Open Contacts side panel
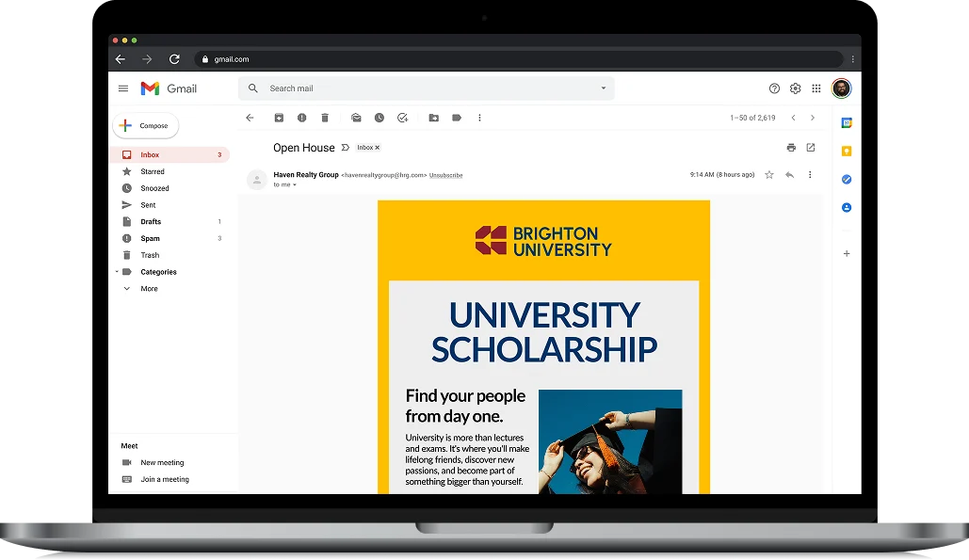969x560 pixels. [847, 207]
